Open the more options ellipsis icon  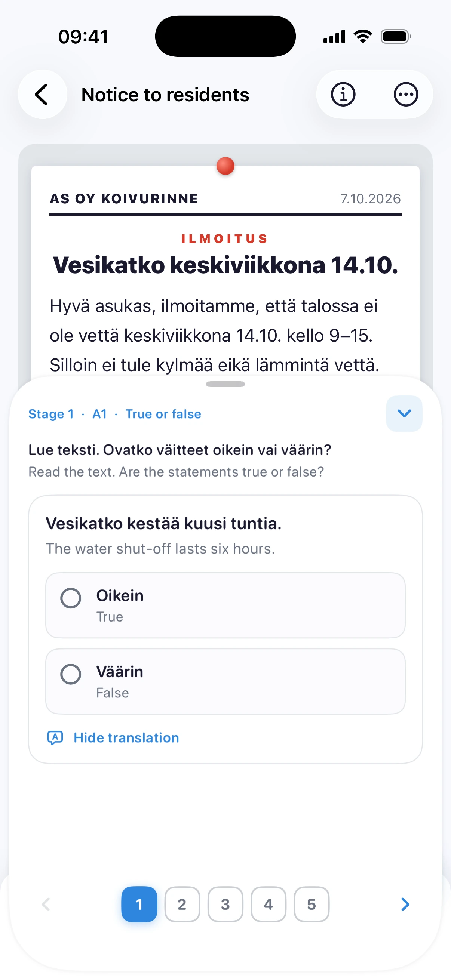(x=406, y=94)
